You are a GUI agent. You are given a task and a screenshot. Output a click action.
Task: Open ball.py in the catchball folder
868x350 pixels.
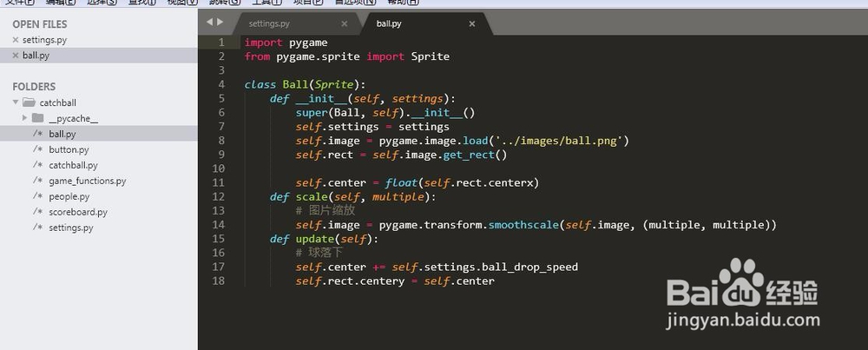(62, 134)
